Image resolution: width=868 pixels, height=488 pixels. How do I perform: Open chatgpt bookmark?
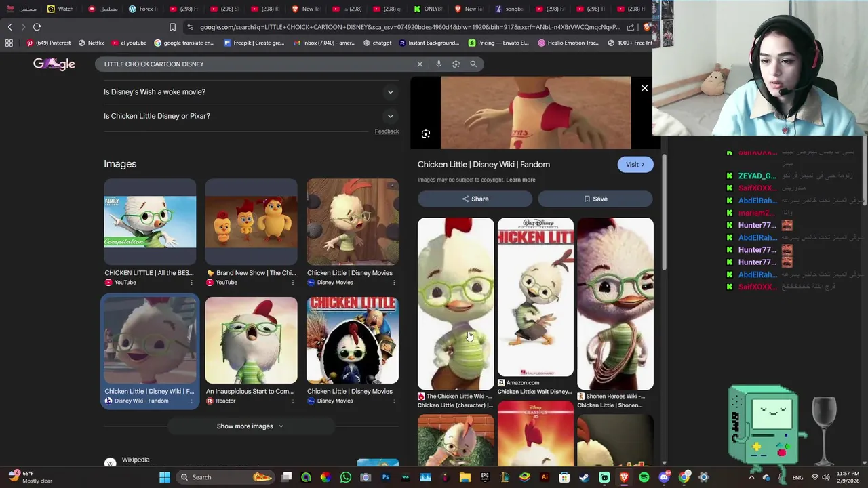(x=377, y=43)
